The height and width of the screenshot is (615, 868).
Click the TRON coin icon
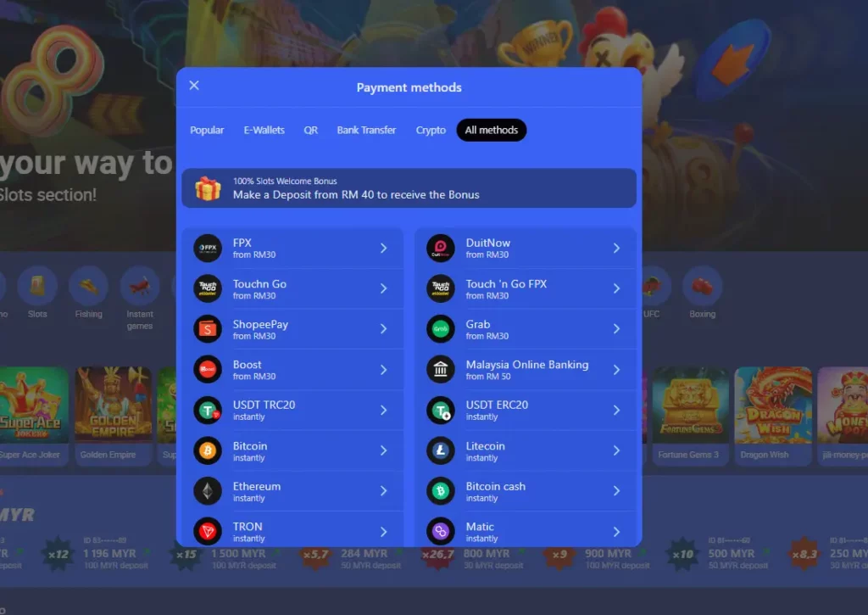pos(208,531)
